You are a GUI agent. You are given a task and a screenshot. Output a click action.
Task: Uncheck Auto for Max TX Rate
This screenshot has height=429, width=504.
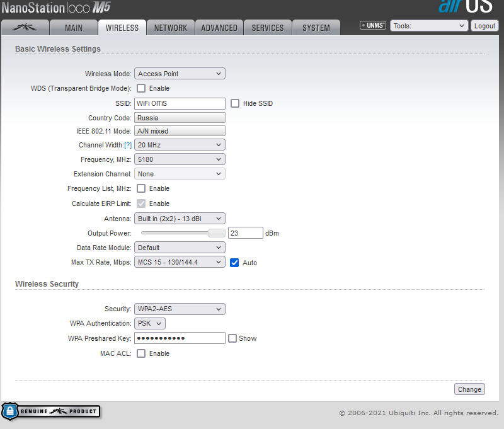234,263
